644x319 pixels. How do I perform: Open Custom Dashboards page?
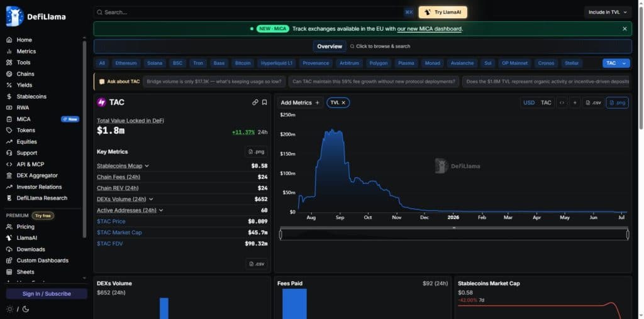coord(42,261)
